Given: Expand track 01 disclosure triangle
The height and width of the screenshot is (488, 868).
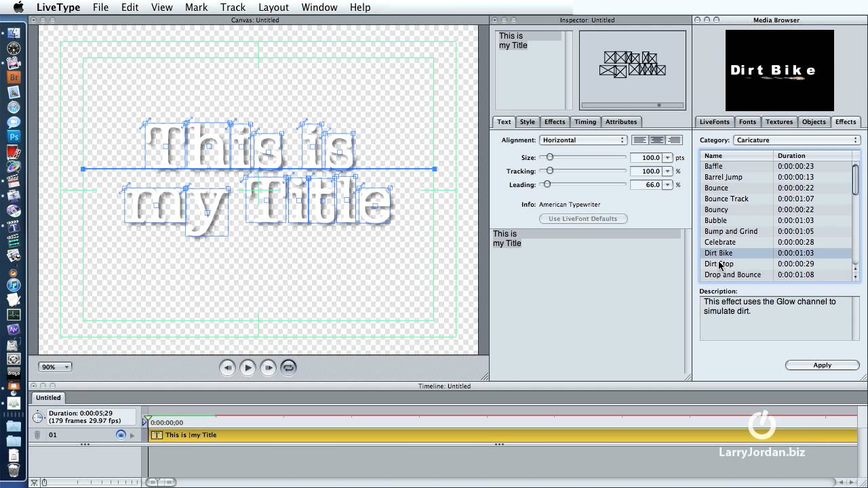Looking at the screenshot, I should coord(132,435).
